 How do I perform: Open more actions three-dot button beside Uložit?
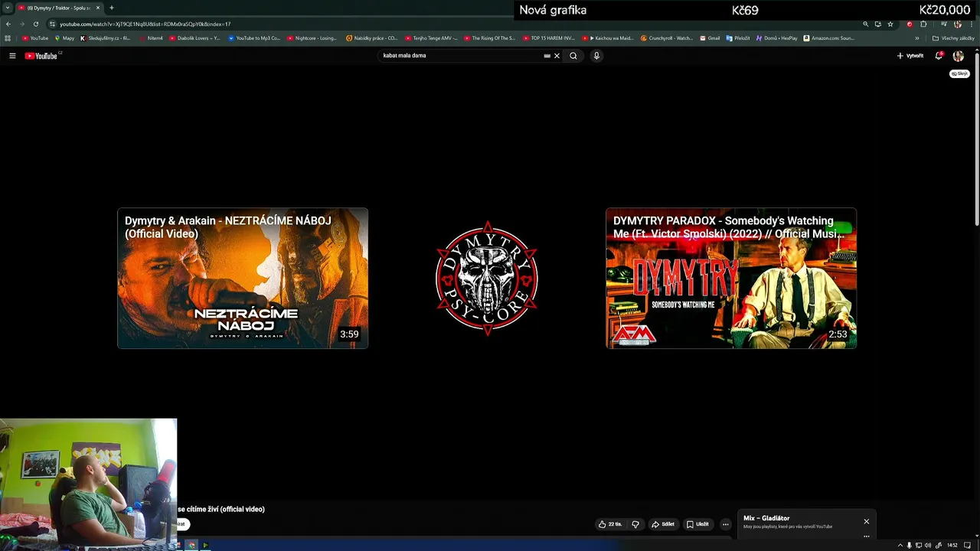[x=725, y=524]
